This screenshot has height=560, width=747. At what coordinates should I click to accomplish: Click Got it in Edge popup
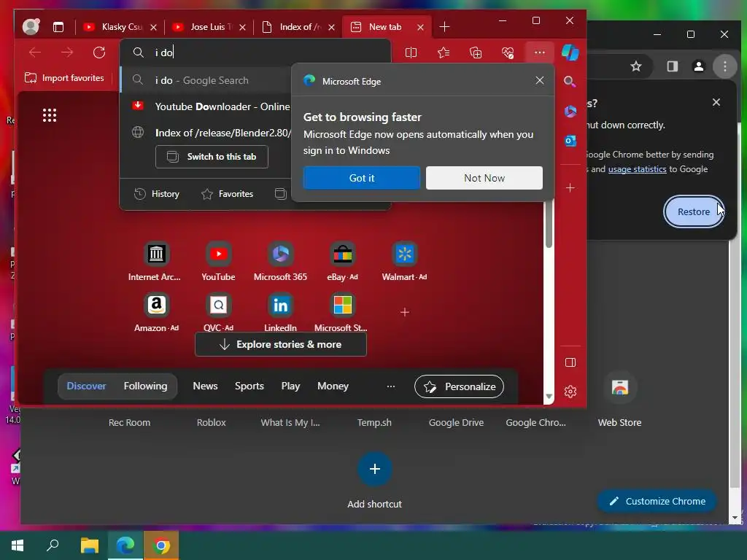pyautogui.click(x=362, y=178)
